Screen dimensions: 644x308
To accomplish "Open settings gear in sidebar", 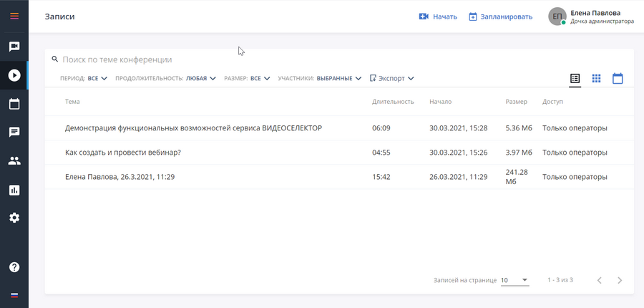I will click(x=14, y=218).
